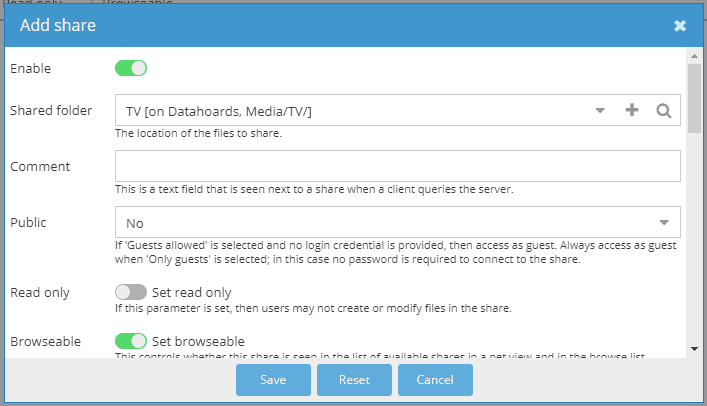Click the Save button
The width and height of the screenshot is (707, 406).
(x=273, y=380)
